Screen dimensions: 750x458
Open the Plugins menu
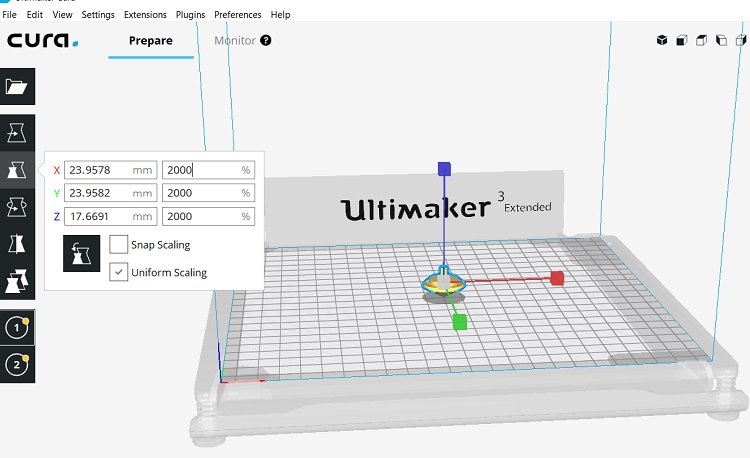(x=190, y=15)
